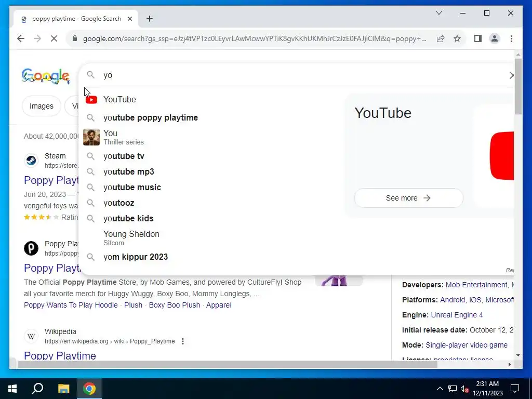The height and width of the screenshot is (399, 532).
Task: Open the three-dot options for the Wikipedia result
Action: [183, 341]
